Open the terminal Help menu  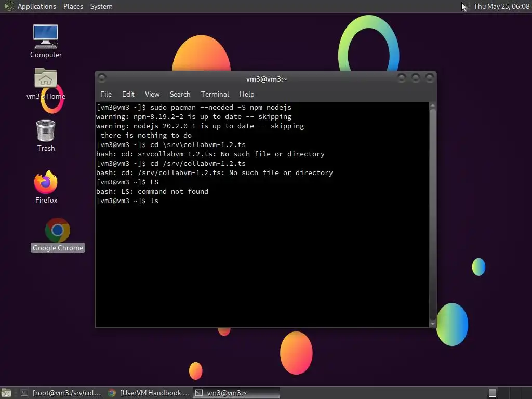tap(247, 95)
